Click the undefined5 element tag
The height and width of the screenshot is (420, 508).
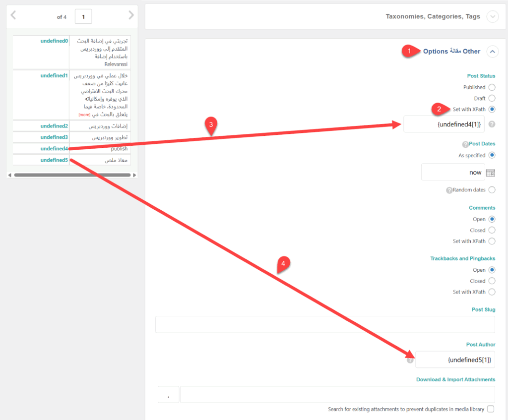click(x=54, y=160)
